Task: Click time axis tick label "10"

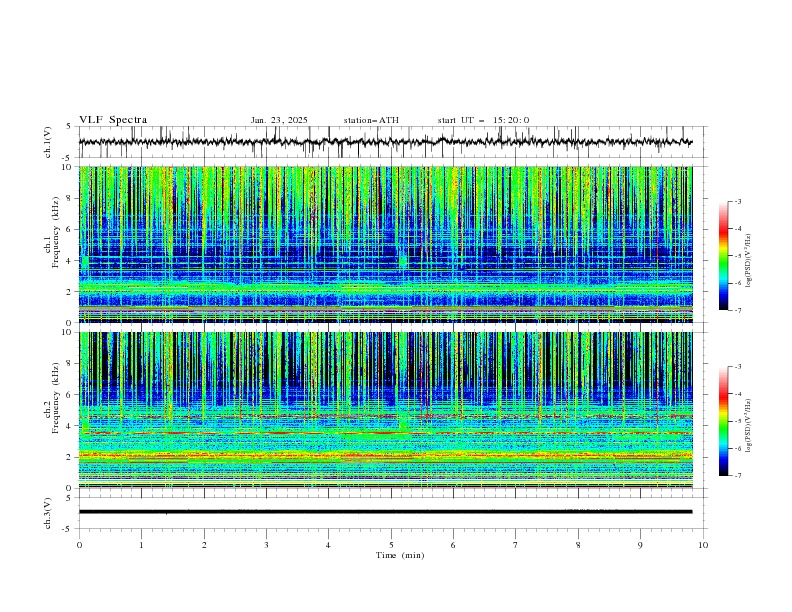Action: tap(703, 545)
